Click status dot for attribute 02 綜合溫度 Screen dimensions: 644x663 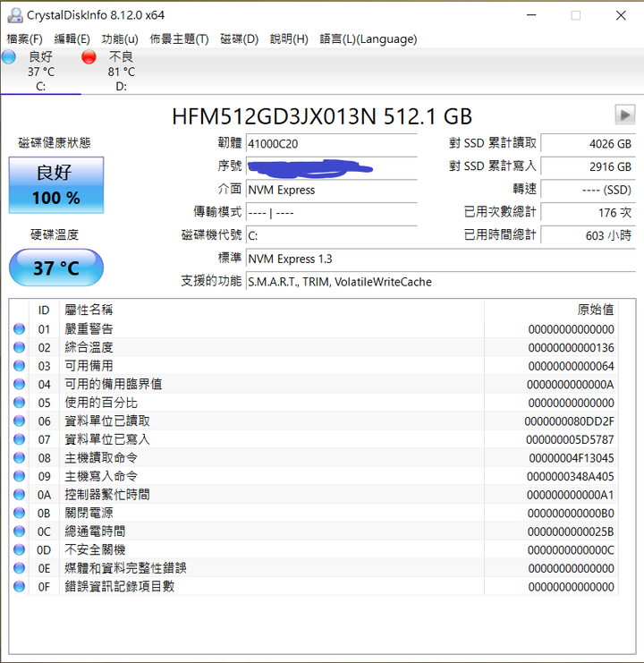[19, 347]
